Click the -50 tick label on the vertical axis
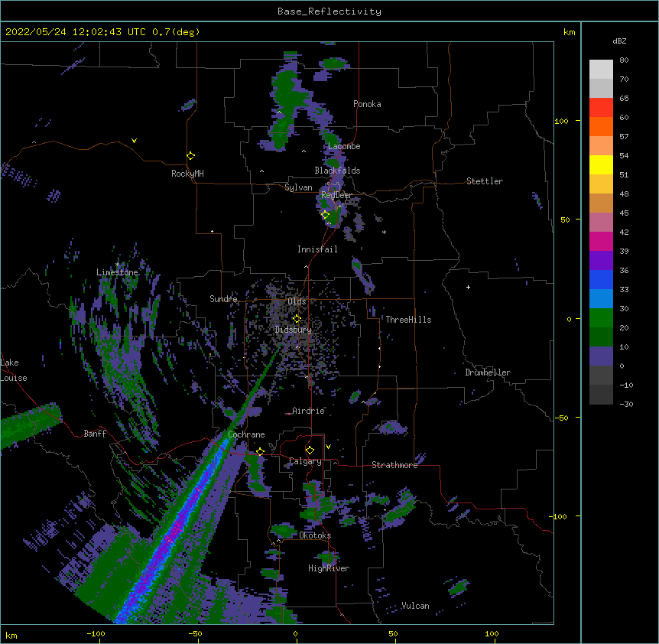 point(561,418)
